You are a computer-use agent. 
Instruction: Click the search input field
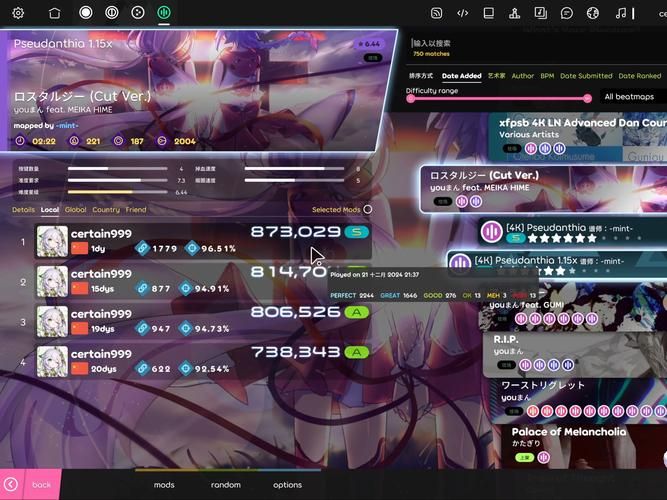click(538, 43)
